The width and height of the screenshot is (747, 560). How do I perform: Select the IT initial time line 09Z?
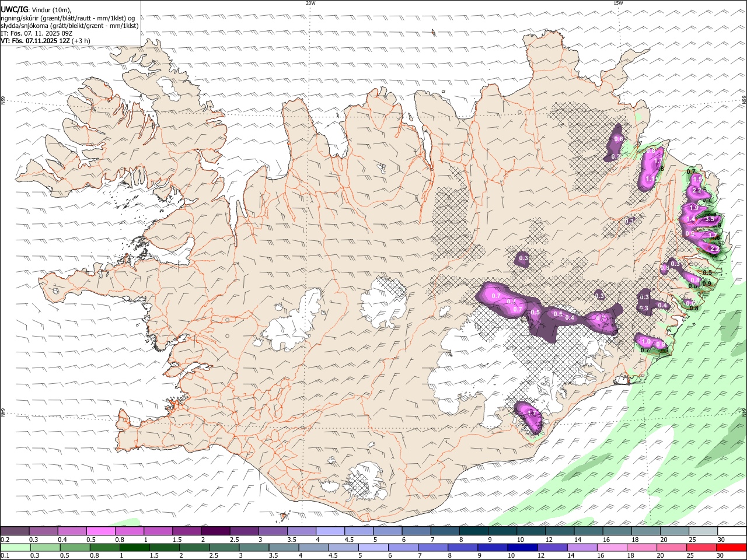pyautogui.click(x=36, y=33)
